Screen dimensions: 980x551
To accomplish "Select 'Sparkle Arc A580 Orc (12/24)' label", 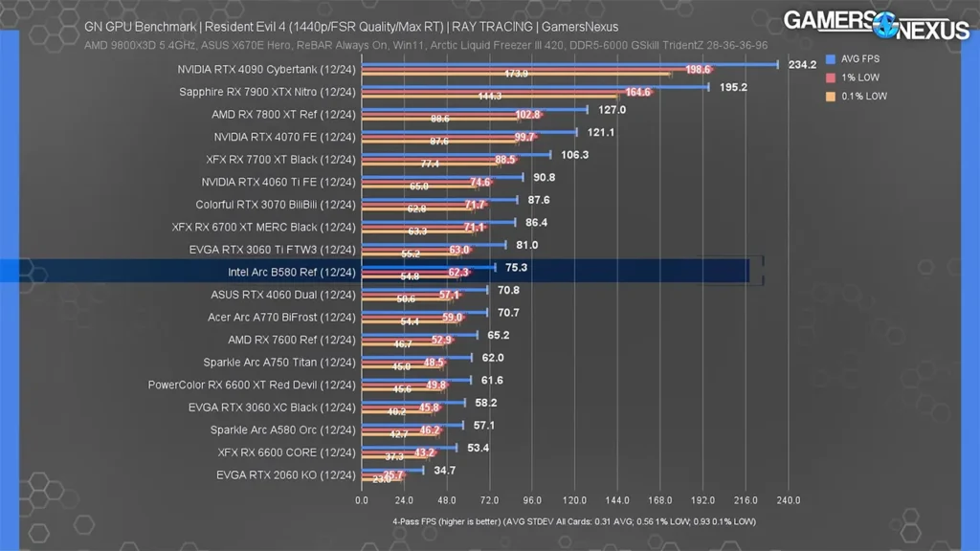I will (x=283, y=430).
